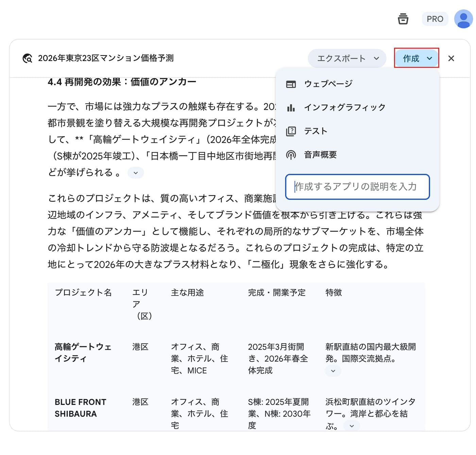Screen dimensions: 476x455
Task: Expand citation chevron after ぶ。in the BLUE FRONT SHIBAURA row
Action: click(x=352, y=426)
